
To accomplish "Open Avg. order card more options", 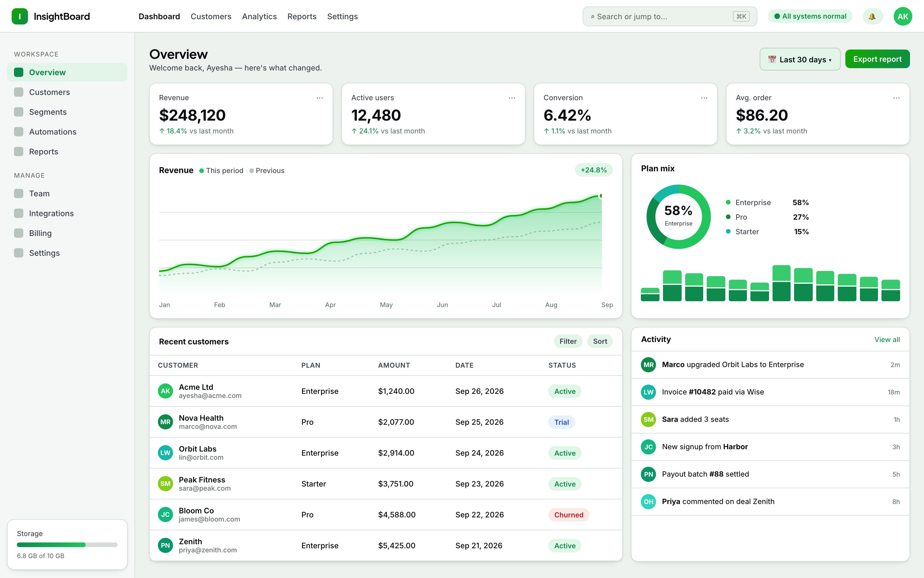I will point(896,98).
